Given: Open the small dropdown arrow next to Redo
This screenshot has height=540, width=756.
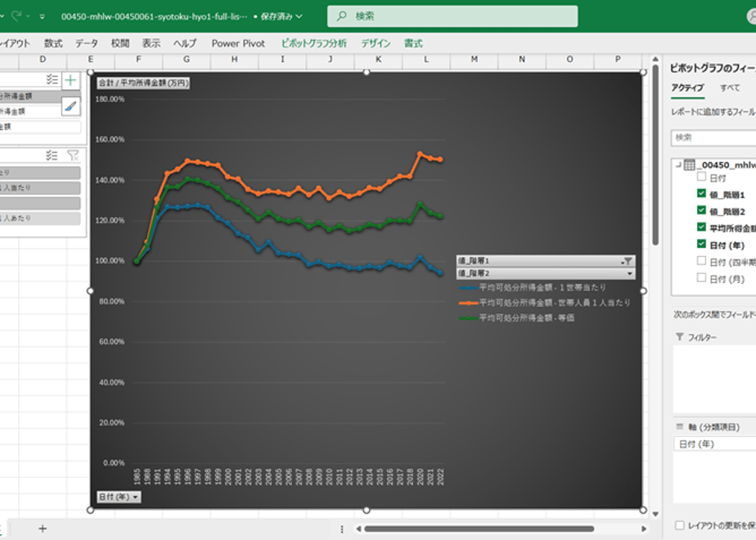Looking at the screenshot, I should 28,16.
